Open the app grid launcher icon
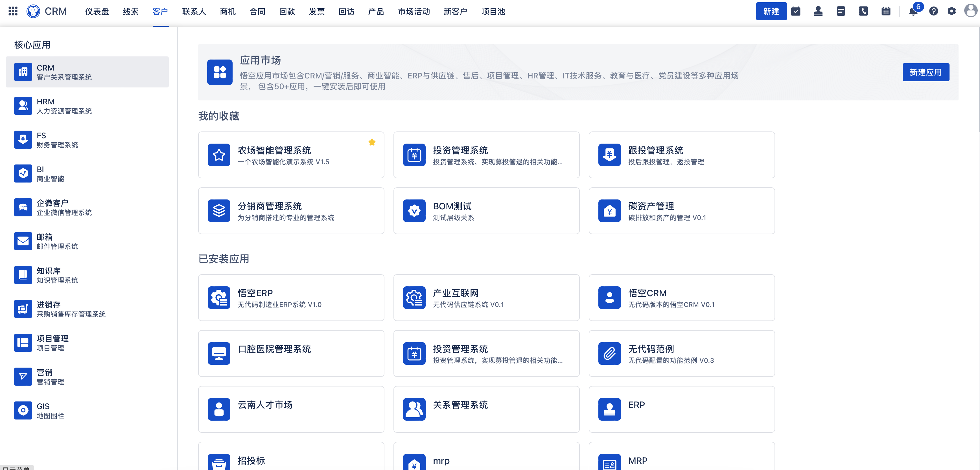Image resolution: width=980 pixels, height=470 pixels. (13, 11)
